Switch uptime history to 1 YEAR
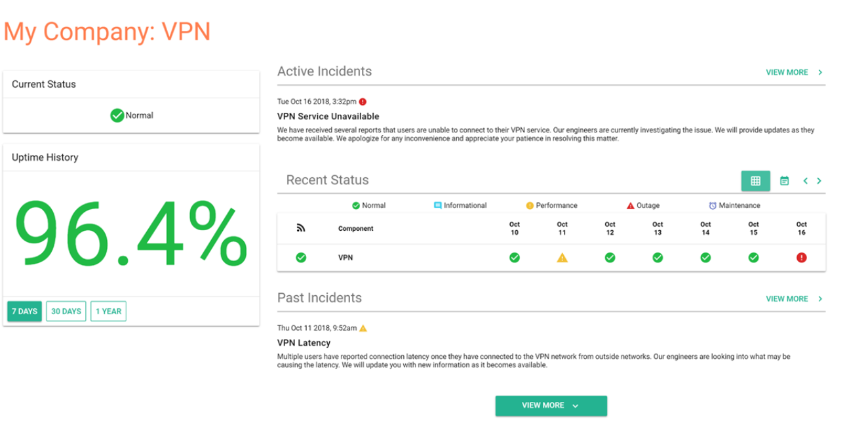The width and height of the screenshot is (868, 444). 108,311
